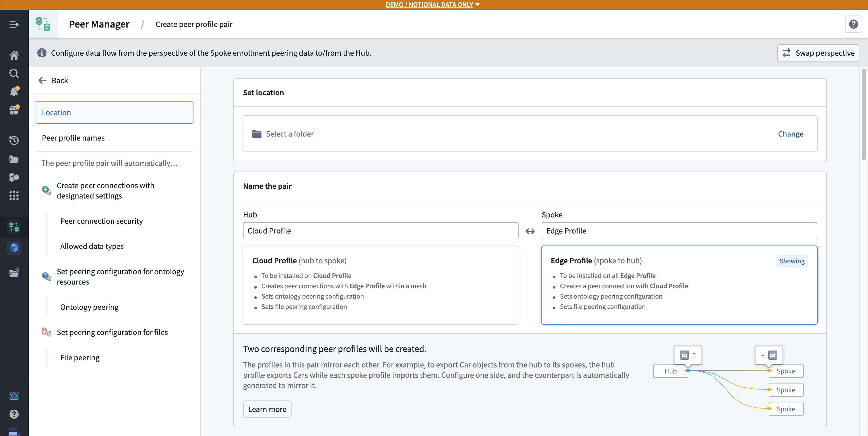Click the Showing badge on Edge Profile card

pos(792,261)
